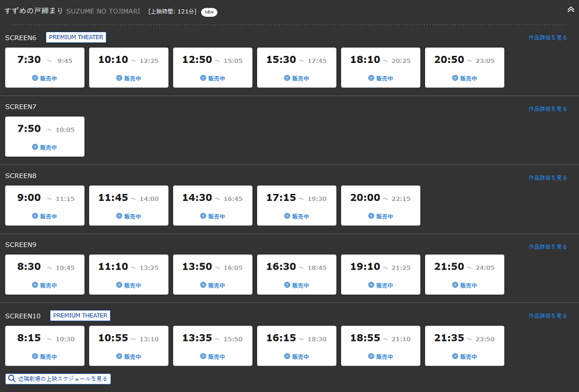Click the 近隣劇場の上映スケジュールを見る button
The height and width of the screenshot is (392, 579).
tap(58, 379)
